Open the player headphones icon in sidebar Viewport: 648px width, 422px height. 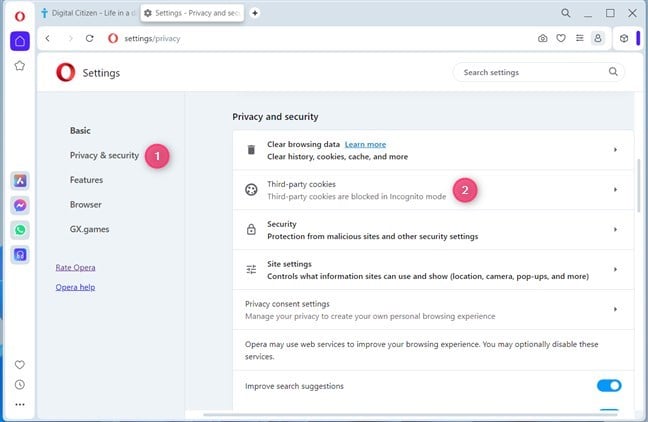(20, 255)
